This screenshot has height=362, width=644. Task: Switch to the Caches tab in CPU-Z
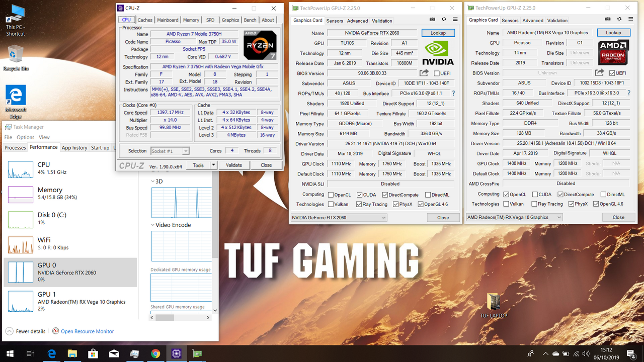point(145,20)
